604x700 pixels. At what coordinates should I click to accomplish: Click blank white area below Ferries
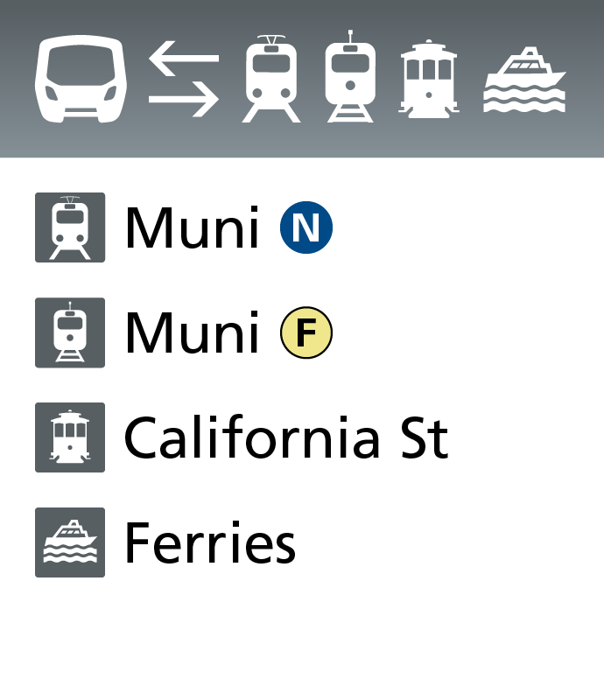(302, 639)
